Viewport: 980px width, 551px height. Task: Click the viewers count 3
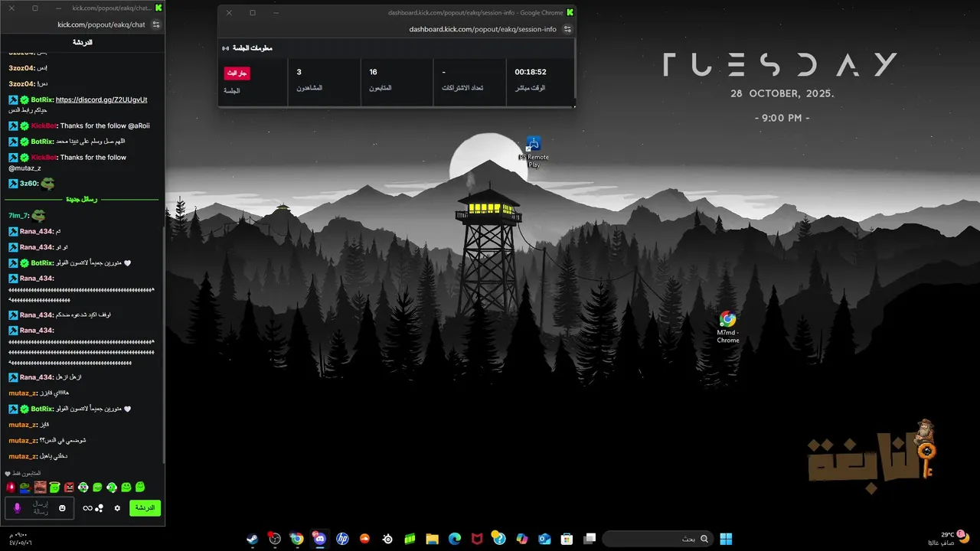(299, 72)
